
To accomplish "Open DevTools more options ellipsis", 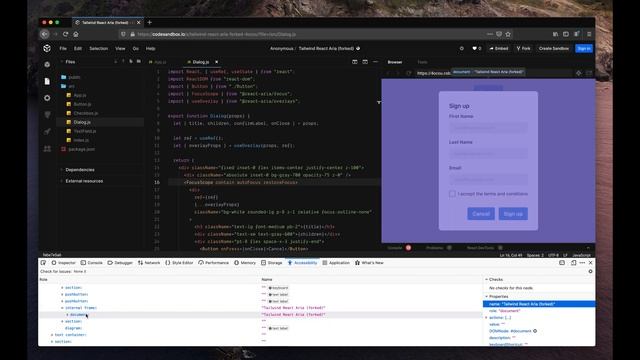I will [582, 263].
